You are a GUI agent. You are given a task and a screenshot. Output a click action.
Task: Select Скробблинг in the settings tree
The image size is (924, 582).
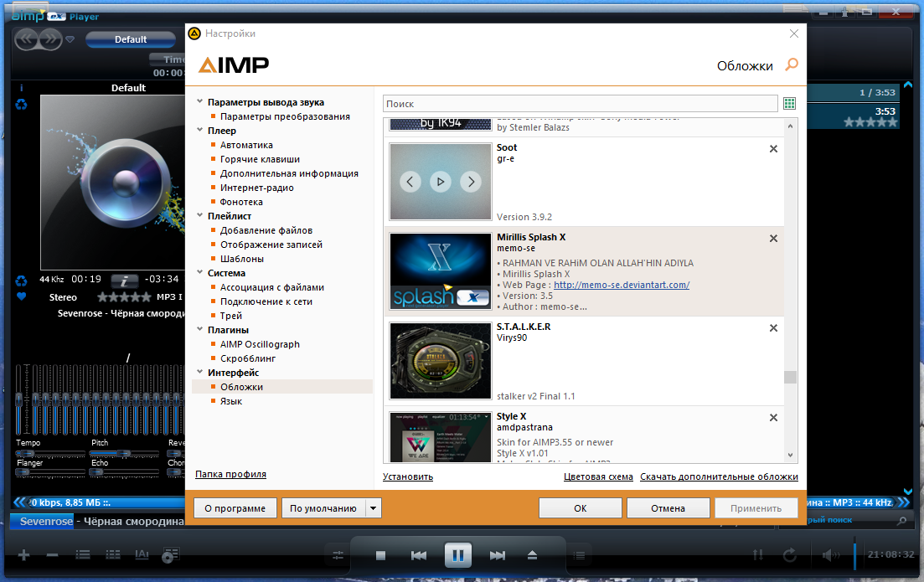[x=248, y=358]
